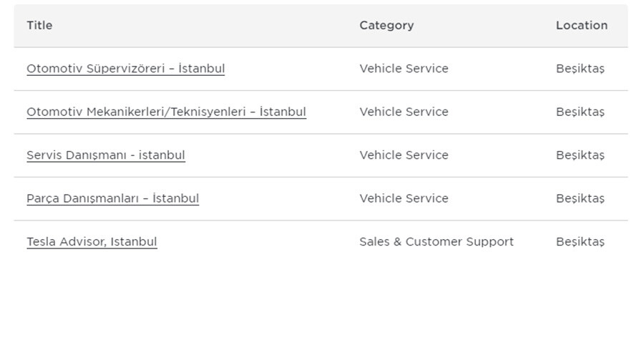Open Otomotiv Mekanikerleri/Teknisyenleri – İstanbul listing
This screenshot has width=644, height=358.
(166, 112)
